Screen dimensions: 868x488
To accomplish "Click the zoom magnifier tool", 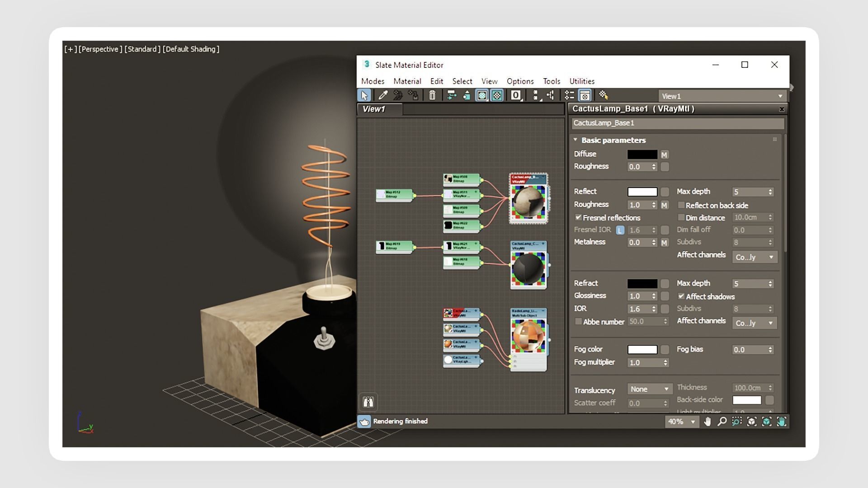I will 722,422.
